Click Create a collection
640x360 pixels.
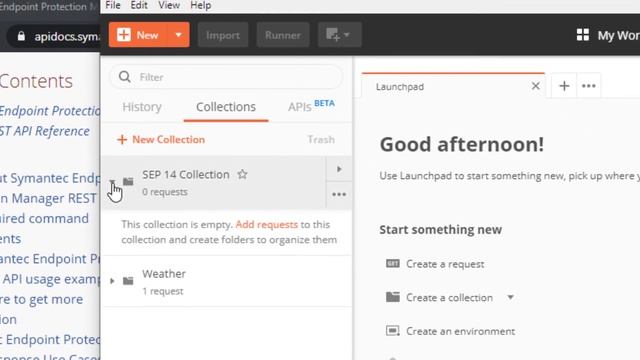[449, 298]
